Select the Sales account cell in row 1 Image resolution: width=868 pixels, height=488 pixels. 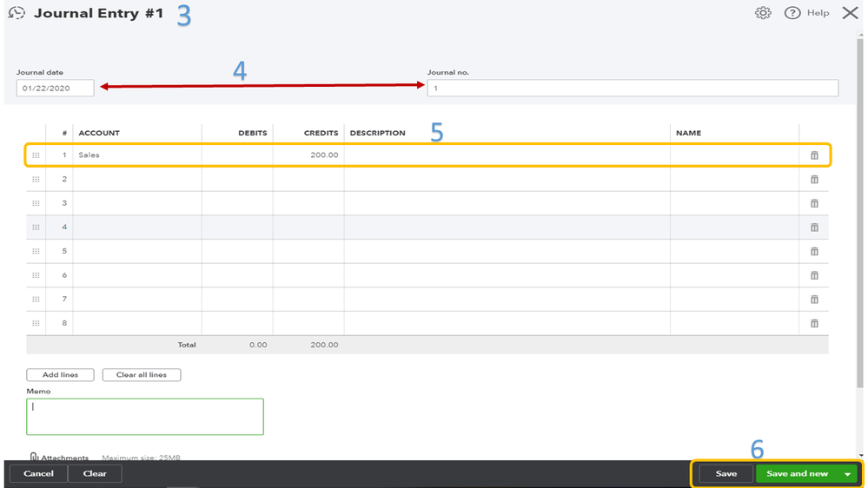tap(137, 155)
